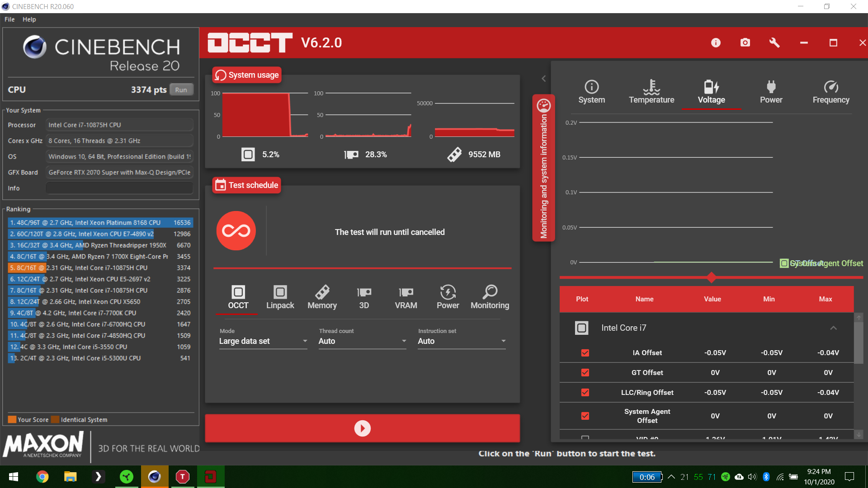Collapse the Intel Core i7 group
Viewport: 868px width, 488px height.
833,328
